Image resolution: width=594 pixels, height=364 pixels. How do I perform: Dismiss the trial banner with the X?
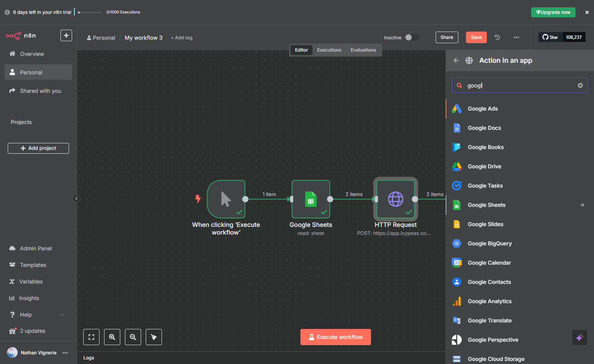(587, 12)
